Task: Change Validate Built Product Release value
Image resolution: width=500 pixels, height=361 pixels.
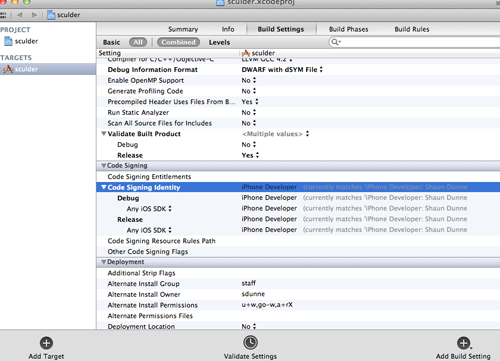Action: (x=250, y=155)
